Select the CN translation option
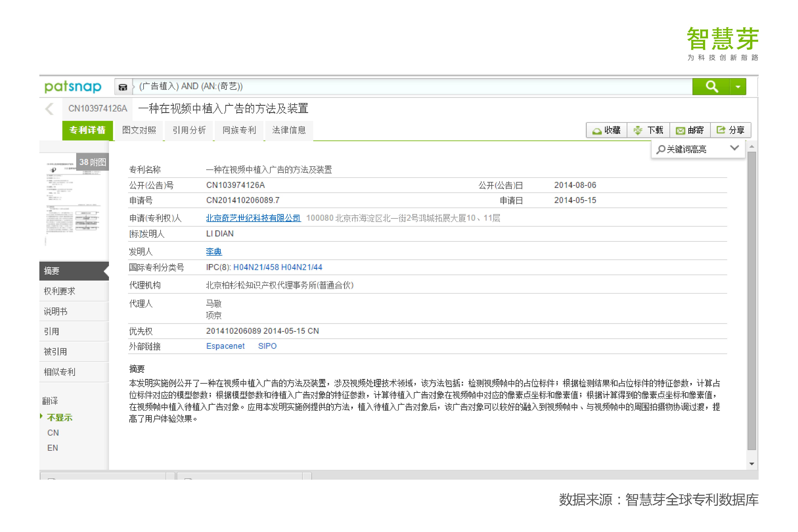 (x=53, y=433)
